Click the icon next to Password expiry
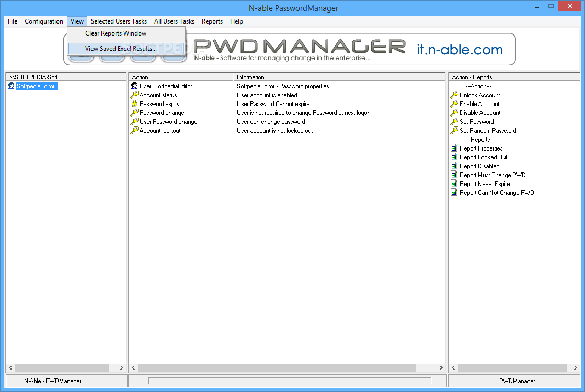Image resolution: width=585 pixels, height=392 pixels. 134,104
